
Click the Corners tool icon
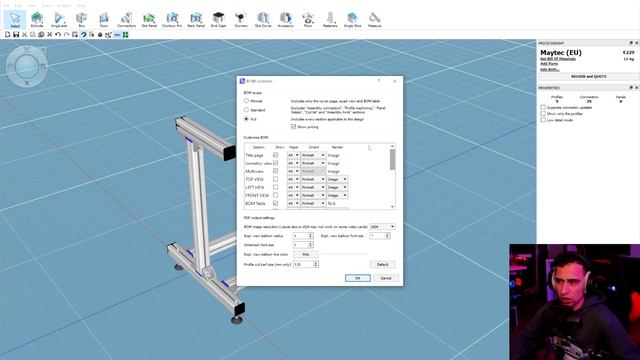coord(241,19)
